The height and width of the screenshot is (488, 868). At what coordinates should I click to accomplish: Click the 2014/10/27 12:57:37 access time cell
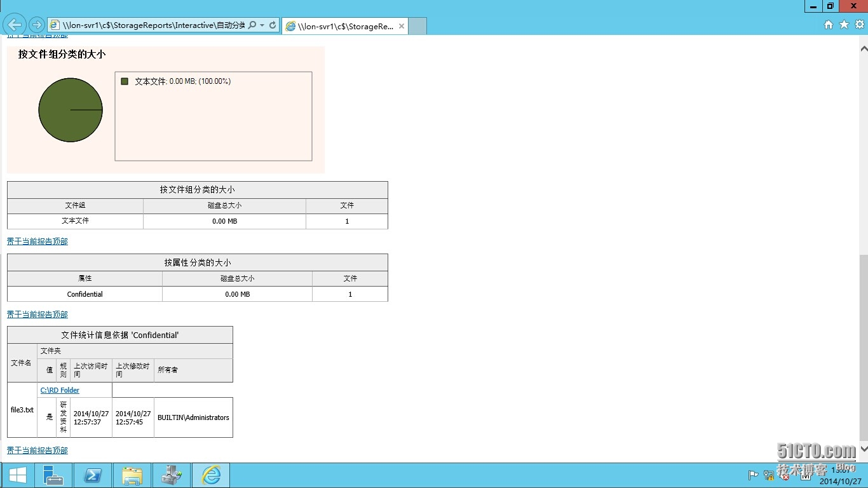tap(91, 417)
